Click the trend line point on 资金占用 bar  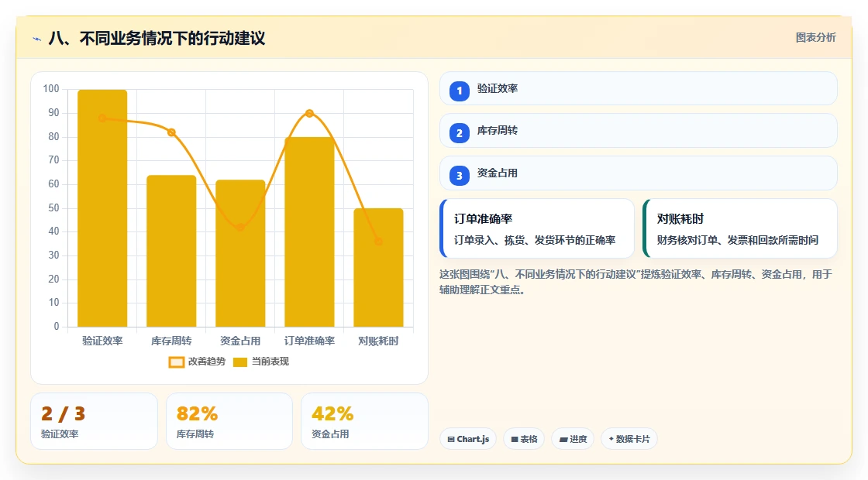240,228
